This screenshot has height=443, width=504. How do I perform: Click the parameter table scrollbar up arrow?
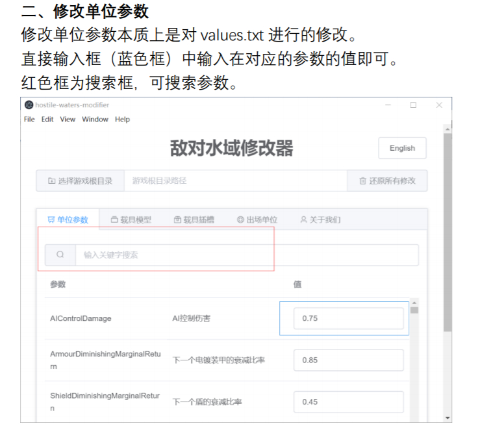point(414,303)
